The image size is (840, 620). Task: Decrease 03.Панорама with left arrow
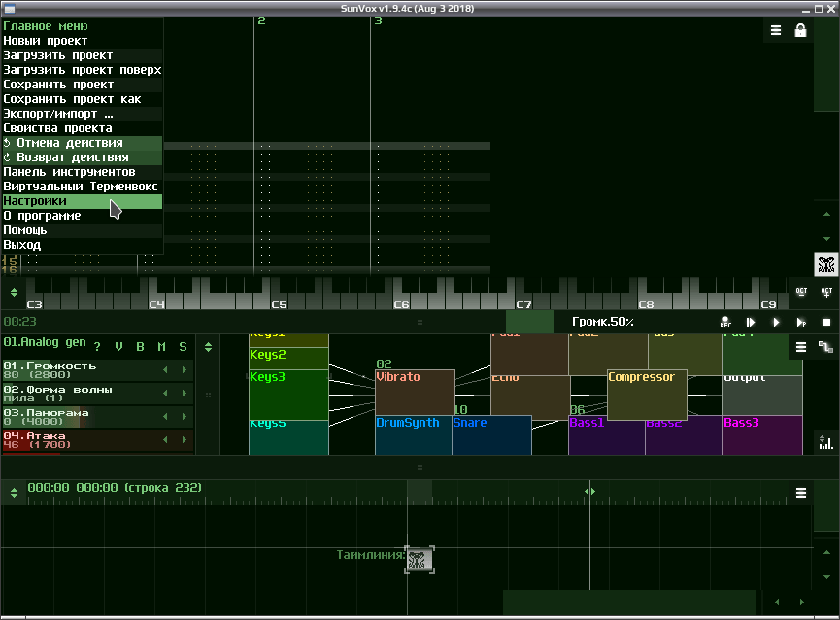tap(165, 416)
